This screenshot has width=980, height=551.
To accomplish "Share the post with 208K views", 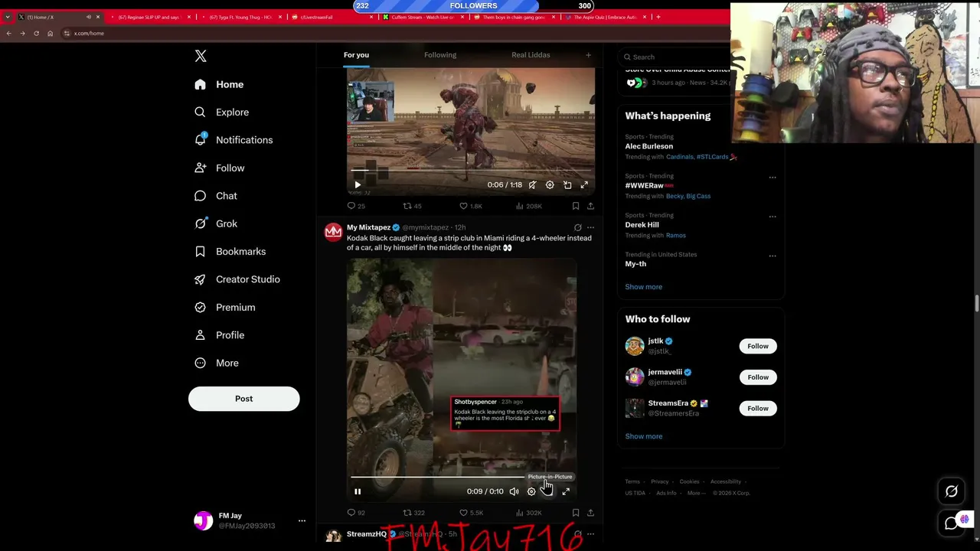I will pos(590,206).
